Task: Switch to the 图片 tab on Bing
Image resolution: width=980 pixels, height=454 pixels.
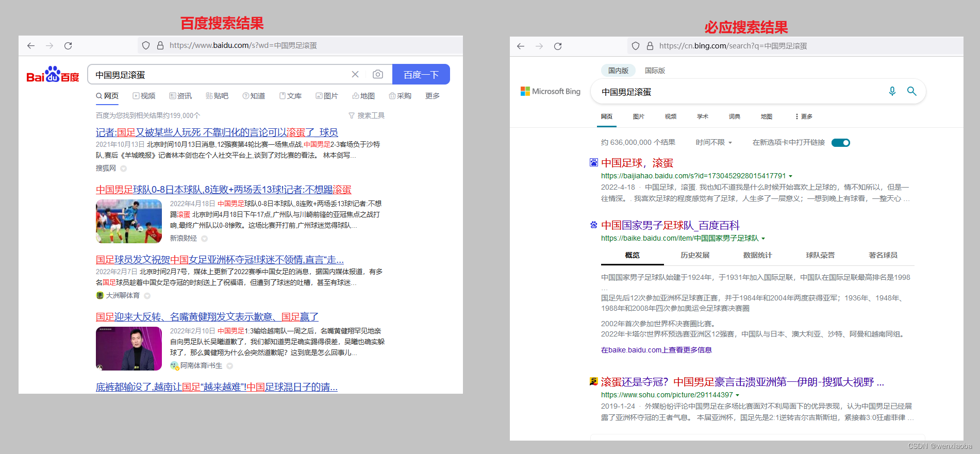Action: pyautogui.click(x=639, y=116)
